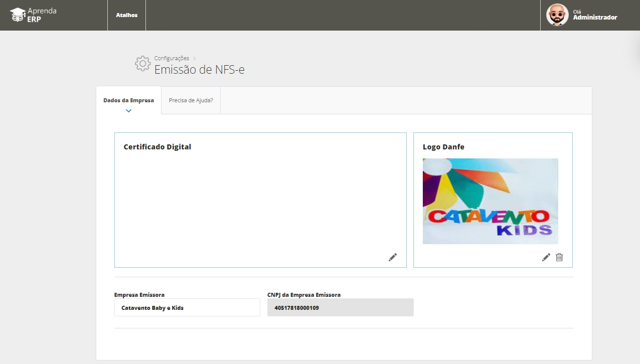The width and height of the screenshot is (640, 364).
Task: Click the Aprenda ERP graduation cap logo
Action: tap(18, 15)
